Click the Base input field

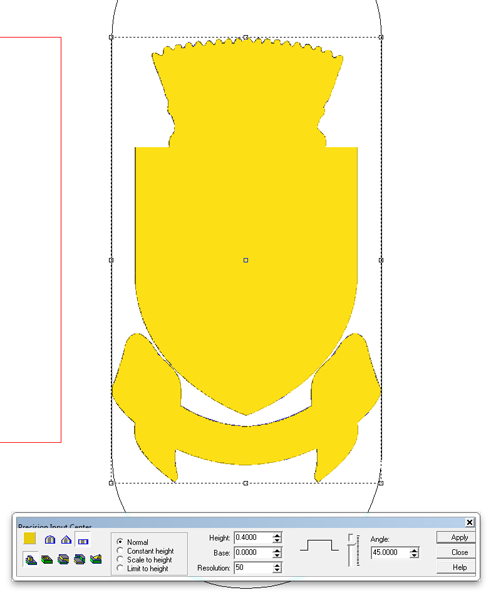[253, 553]
